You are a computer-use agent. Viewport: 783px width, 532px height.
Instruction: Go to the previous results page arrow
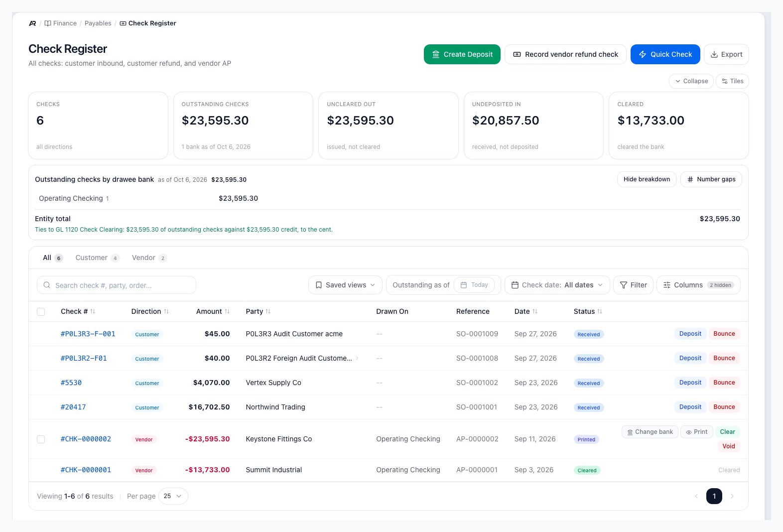[x=696, y=496]
